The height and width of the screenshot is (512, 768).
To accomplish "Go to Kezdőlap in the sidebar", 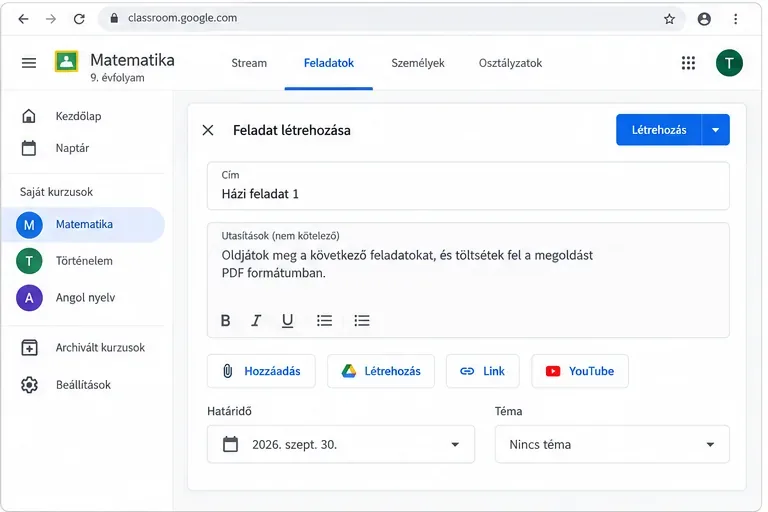I will click(x=78, y=117).
